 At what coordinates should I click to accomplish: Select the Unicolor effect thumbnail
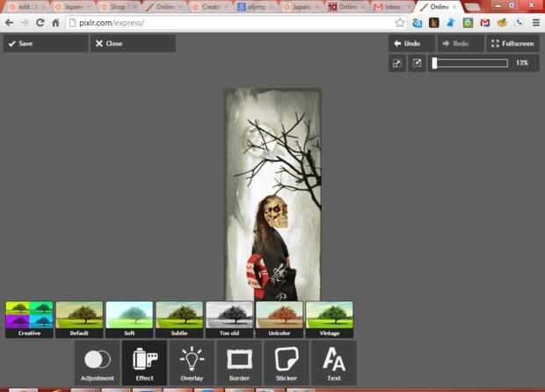(x=280, y=319)
